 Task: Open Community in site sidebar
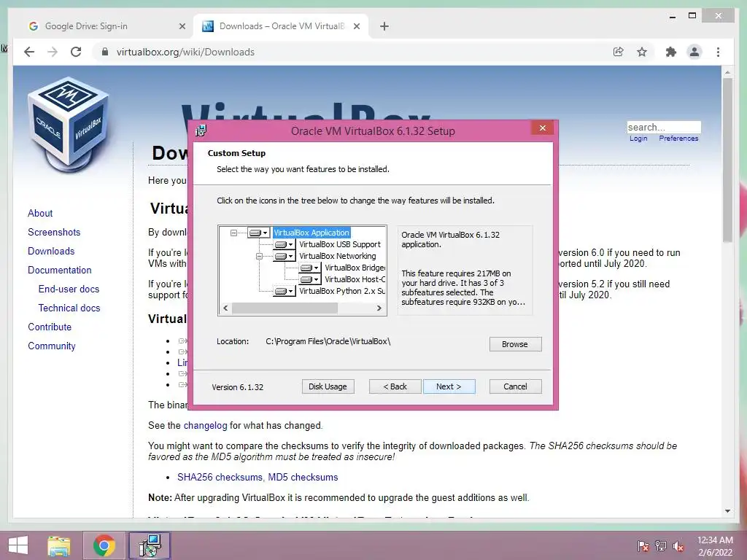(52, 346)
